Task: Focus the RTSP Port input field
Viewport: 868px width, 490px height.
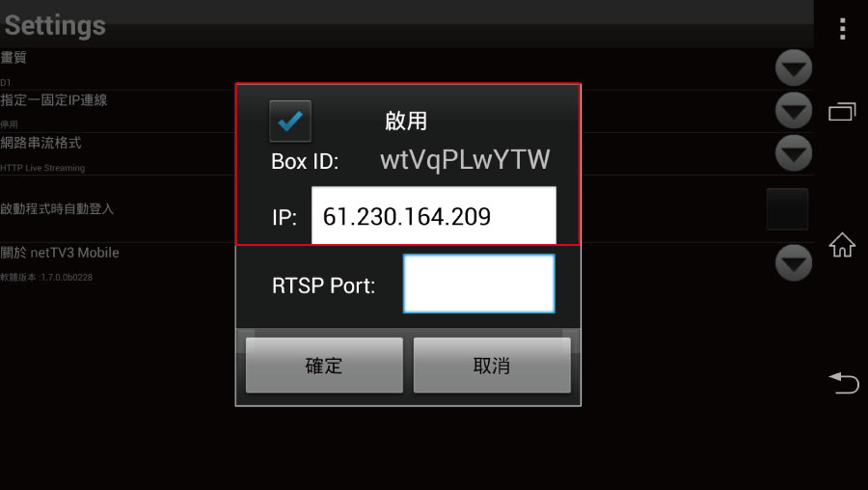Action: coord(478,284)
